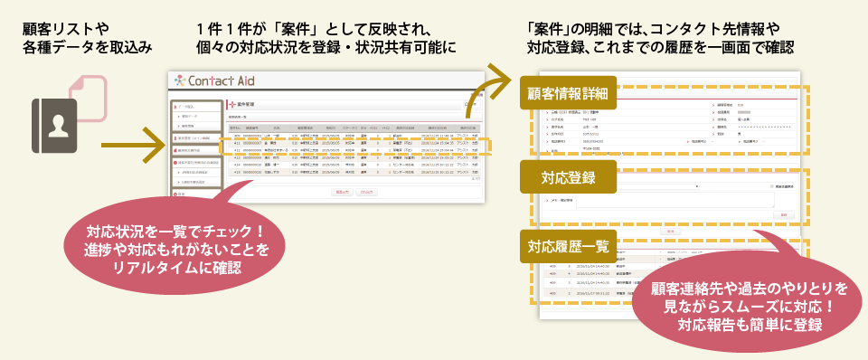Click the CSV output button below the list
The image size is (868, 360).
(366, 192)
